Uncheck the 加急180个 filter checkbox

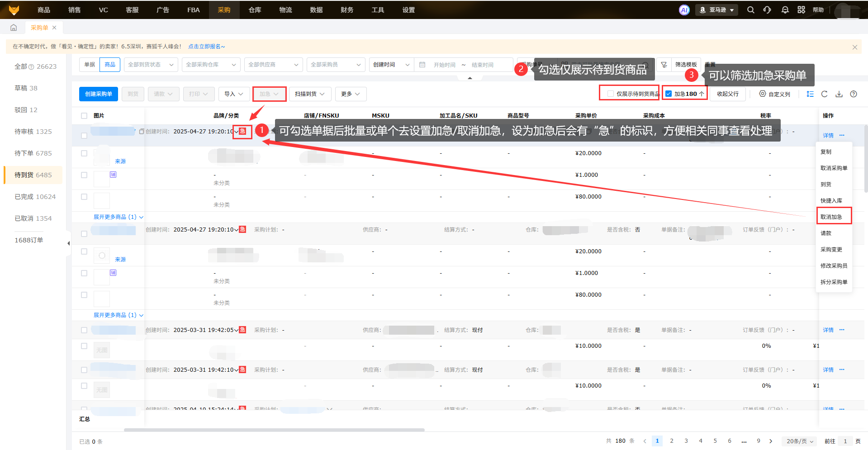point(669,94)
